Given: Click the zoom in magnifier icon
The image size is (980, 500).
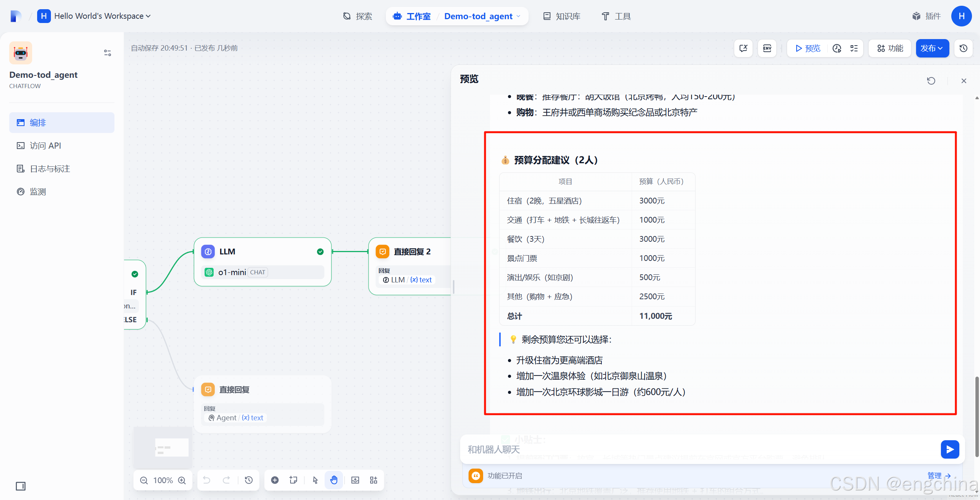Looking at the screenshot, I should tap(182, 480).
